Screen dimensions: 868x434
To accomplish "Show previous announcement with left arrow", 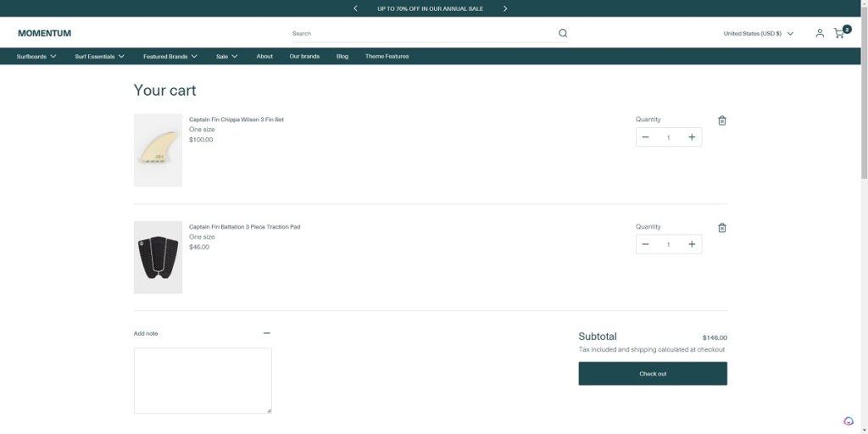I will [355, 8].
